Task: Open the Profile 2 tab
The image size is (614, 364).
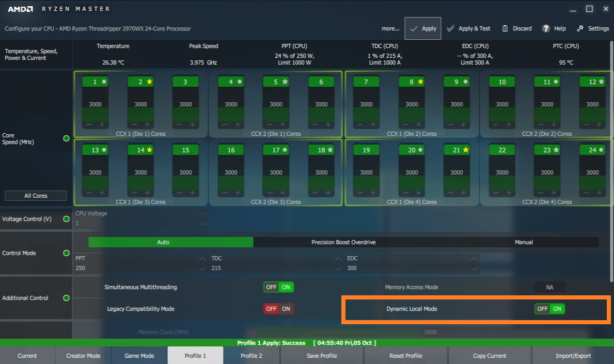Action: coord(251,356)
